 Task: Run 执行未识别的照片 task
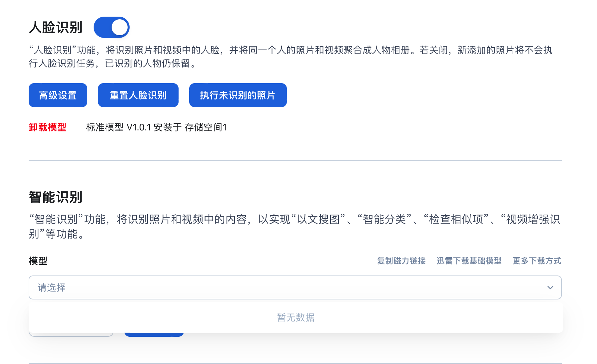pos(238,95)
